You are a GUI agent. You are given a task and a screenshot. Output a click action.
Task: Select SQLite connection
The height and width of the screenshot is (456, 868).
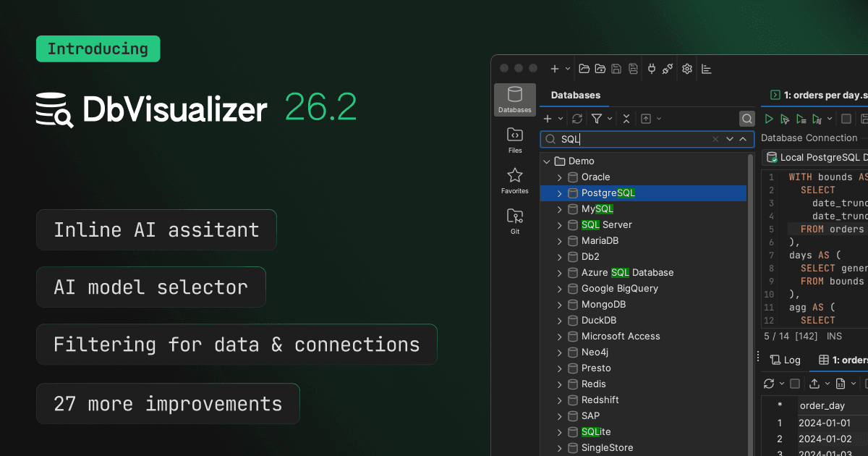point(596,431)
